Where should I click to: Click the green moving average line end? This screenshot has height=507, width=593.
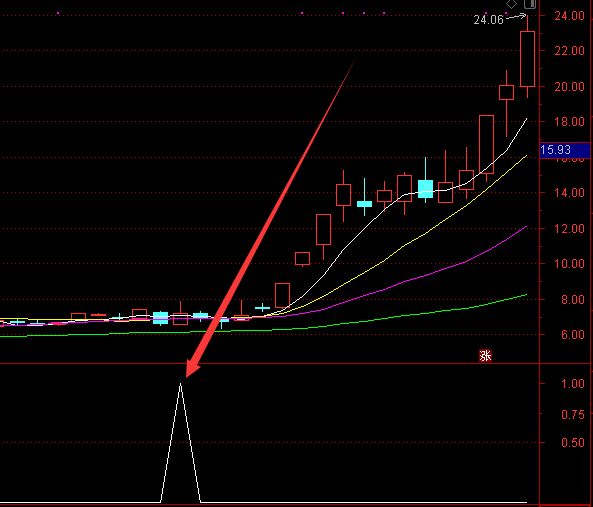coord(526,295)
